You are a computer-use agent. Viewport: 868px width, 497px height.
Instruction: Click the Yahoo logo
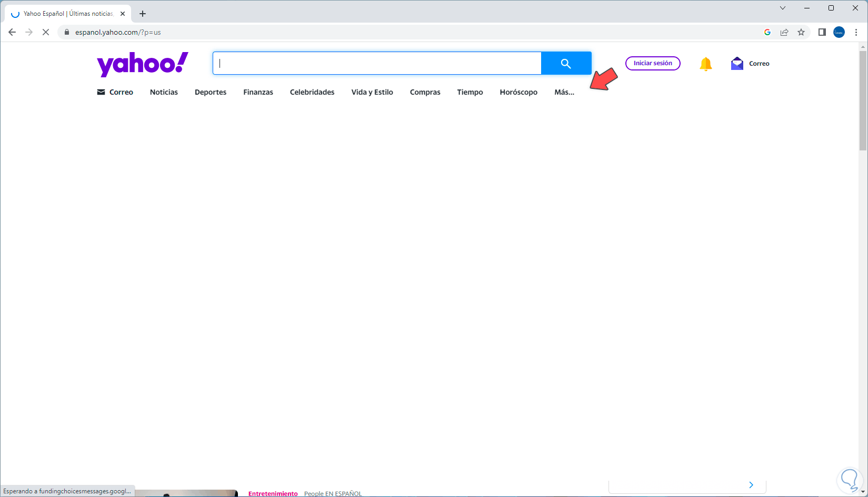(x=143, y=64)
